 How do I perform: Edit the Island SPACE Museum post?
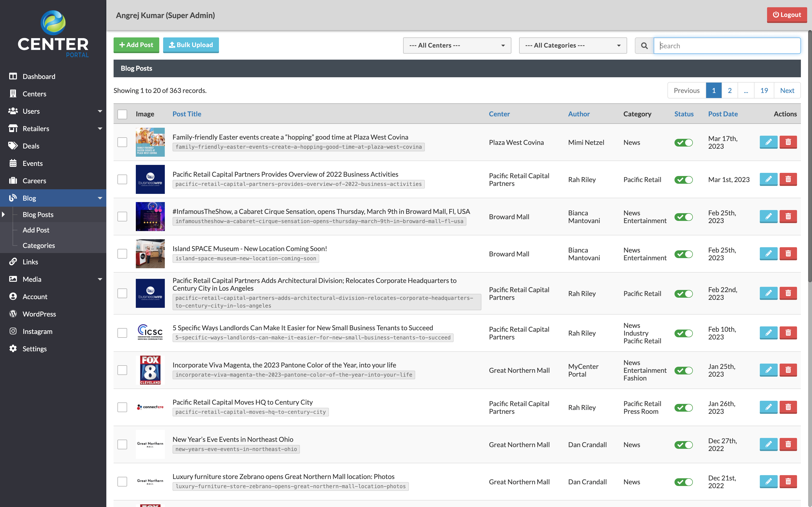pos(769,253)
